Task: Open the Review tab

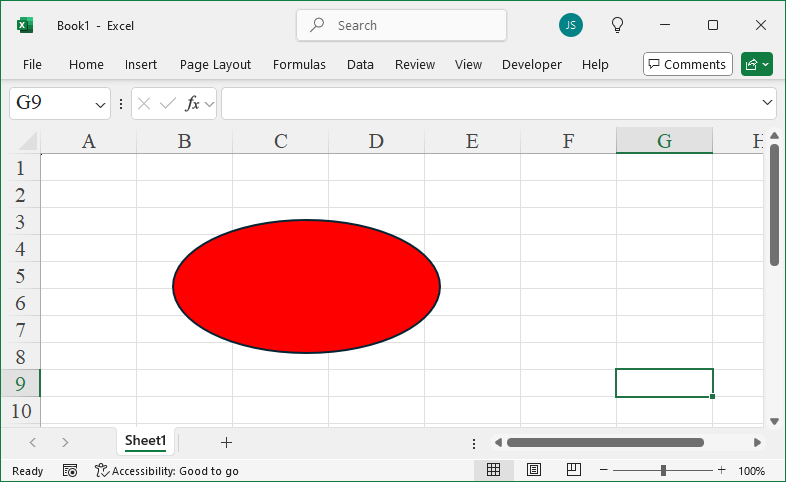Action: click(x=415, y=65)
